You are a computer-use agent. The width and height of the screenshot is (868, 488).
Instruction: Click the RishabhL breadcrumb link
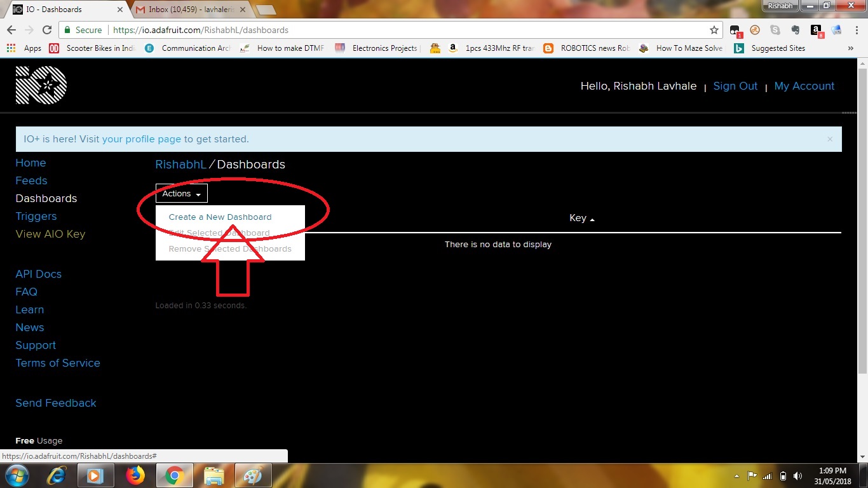click(181, 165)
